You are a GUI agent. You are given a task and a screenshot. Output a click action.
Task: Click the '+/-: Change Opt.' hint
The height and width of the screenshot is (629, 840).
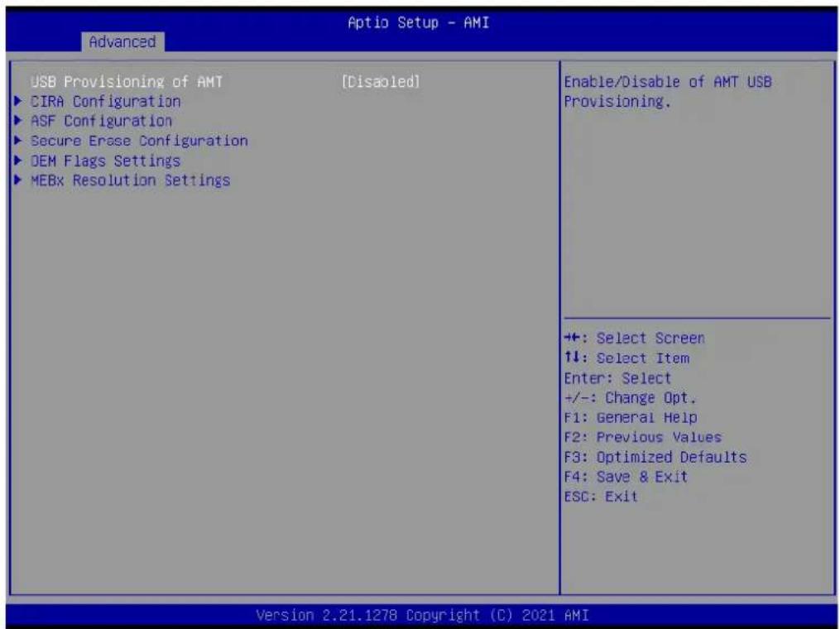[630, 398]
